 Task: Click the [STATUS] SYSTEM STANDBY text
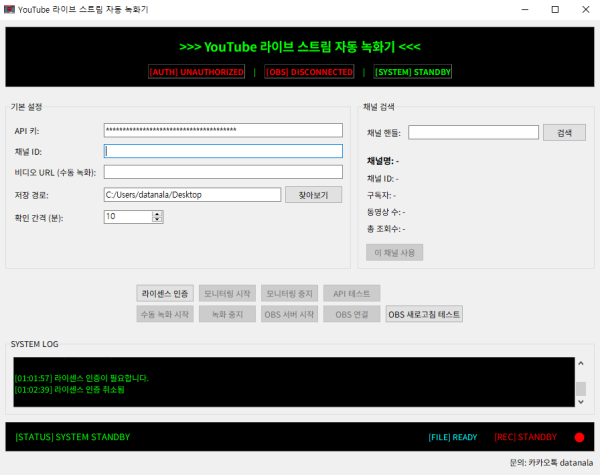[73, 437]
